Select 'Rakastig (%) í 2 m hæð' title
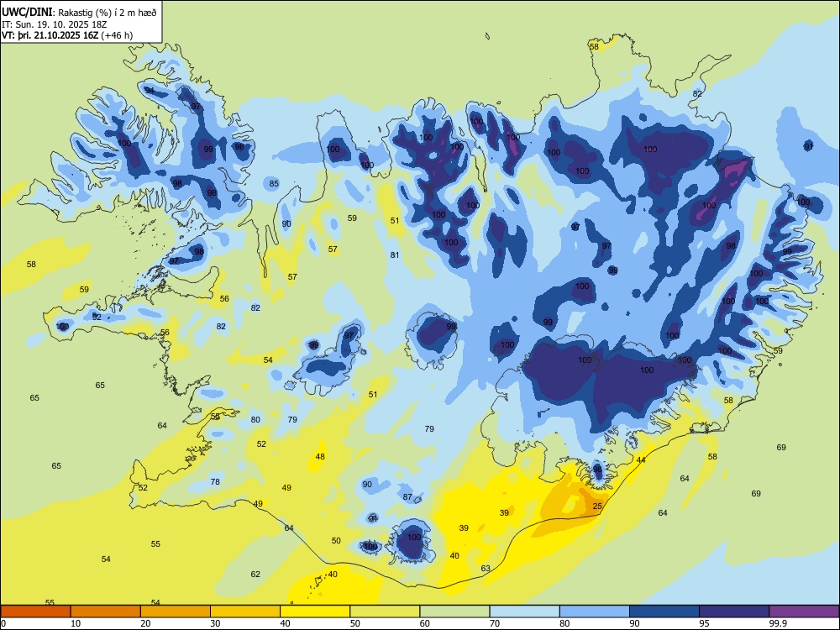The height and width of the screenshot is (630, 840). 108,13
